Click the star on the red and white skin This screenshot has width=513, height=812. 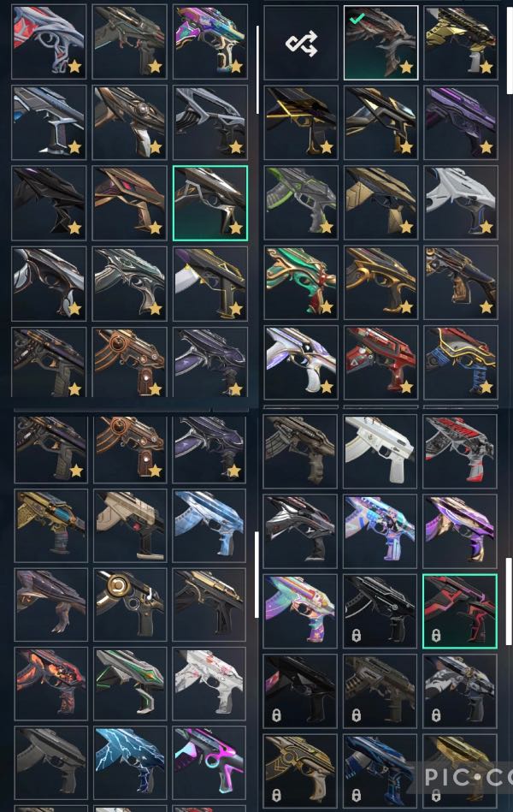pyautogui.click(x=74, y=66)
